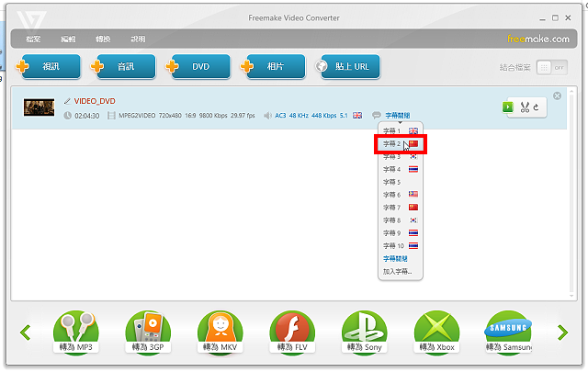Click the Freemake logo icon
Image resolution: width=588 pixels, height=372 pixels.
(x=31, y=20)
